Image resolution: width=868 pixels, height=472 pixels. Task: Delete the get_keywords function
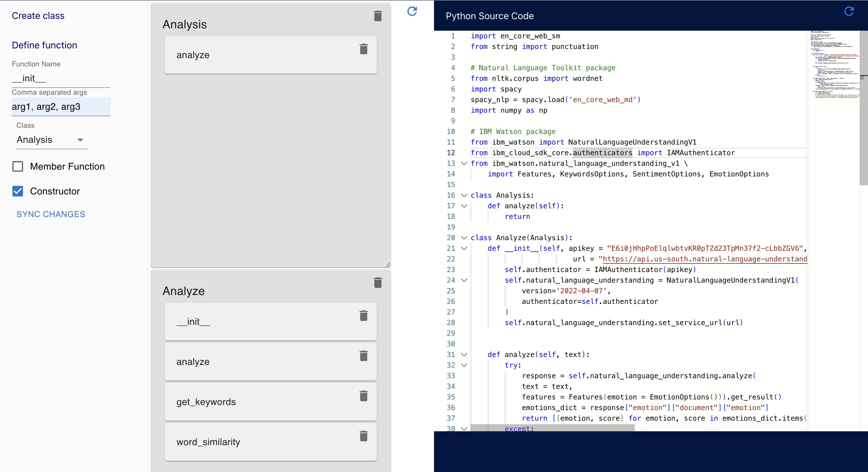[x=363, y=396]
